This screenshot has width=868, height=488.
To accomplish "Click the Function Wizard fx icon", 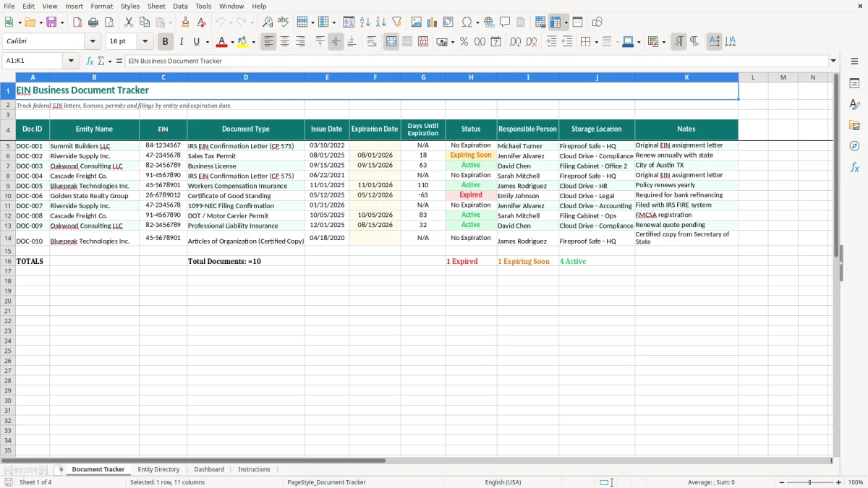I will tap(90, 61).
